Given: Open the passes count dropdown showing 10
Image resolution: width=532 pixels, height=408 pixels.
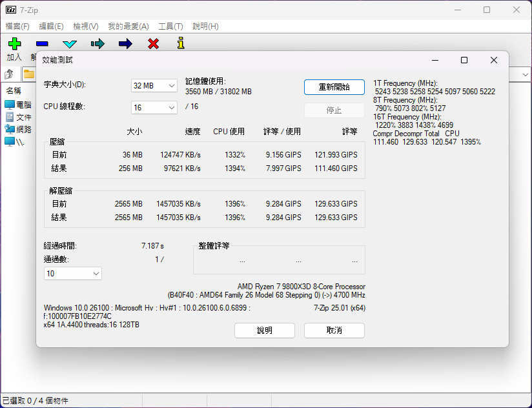Looking at the screenshot, I should tap(73, 274).
